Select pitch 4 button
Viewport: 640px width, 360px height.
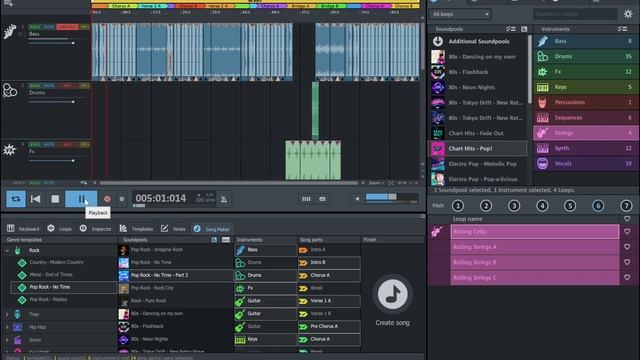pyautogui.click(x=542, y=206)
